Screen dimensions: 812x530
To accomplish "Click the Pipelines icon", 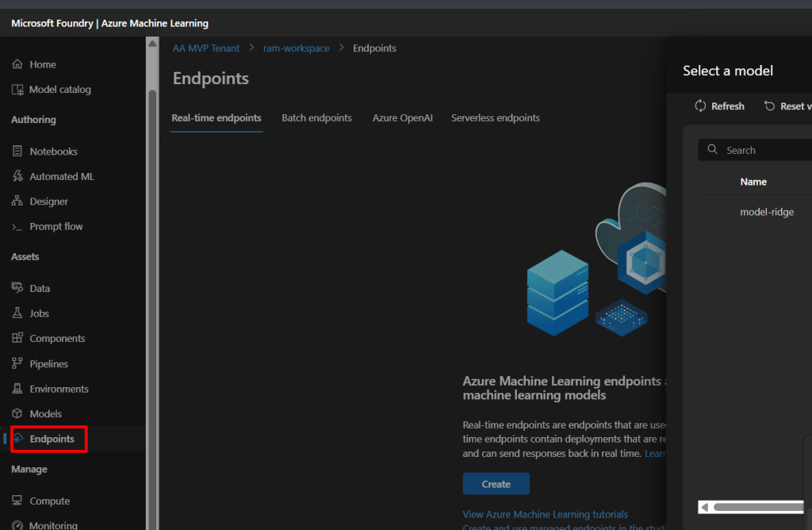I will (x=17, y=364).
